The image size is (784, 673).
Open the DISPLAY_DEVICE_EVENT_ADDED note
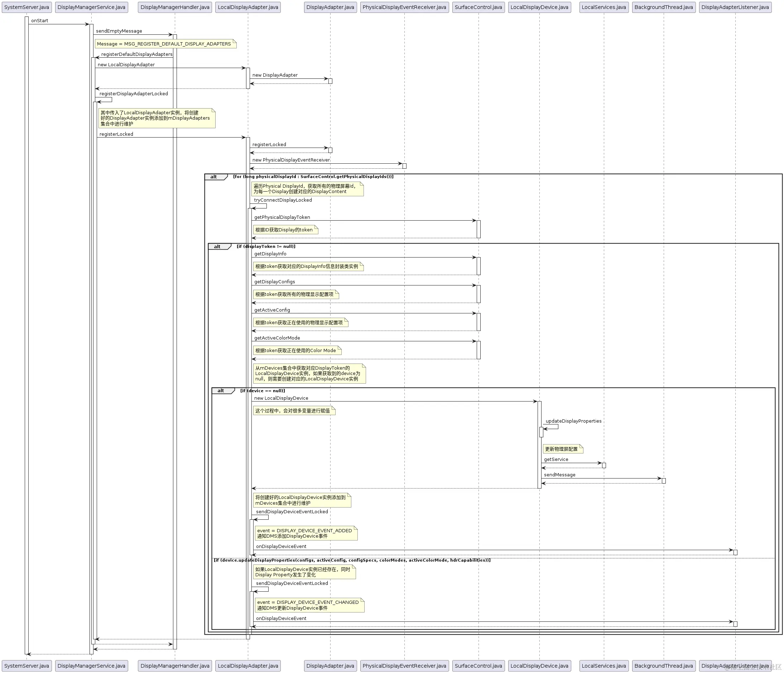(307, 533)
